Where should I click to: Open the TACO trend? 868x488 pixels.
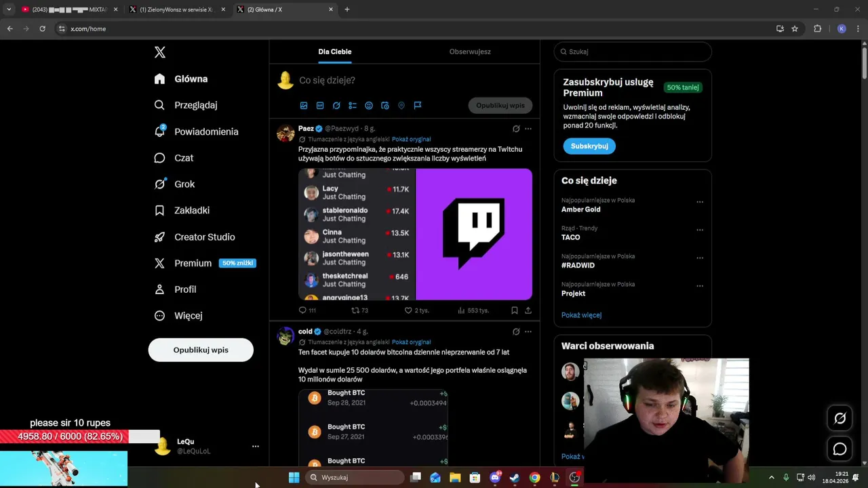[571, 237]
